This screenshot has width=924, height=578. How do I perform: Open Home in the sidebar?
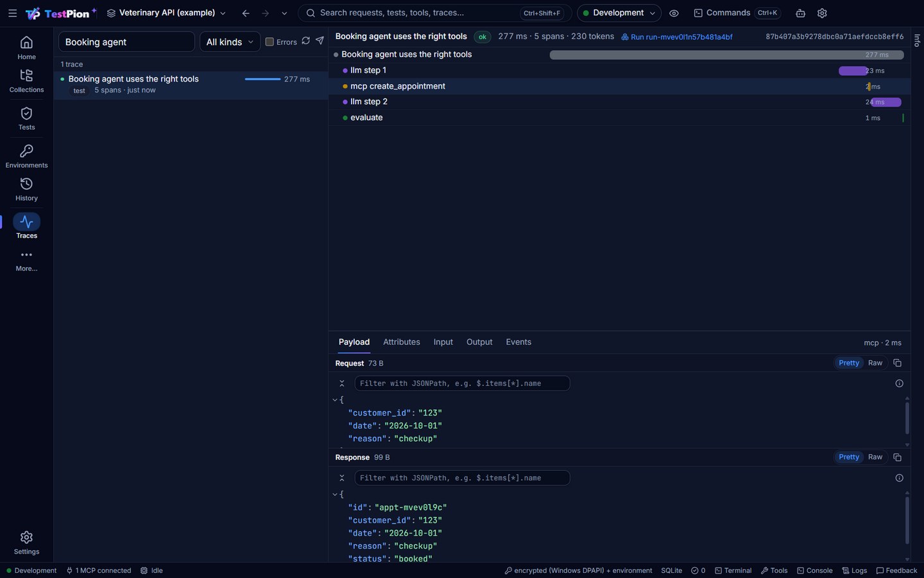pyautogui.click(x=26, y=48)
